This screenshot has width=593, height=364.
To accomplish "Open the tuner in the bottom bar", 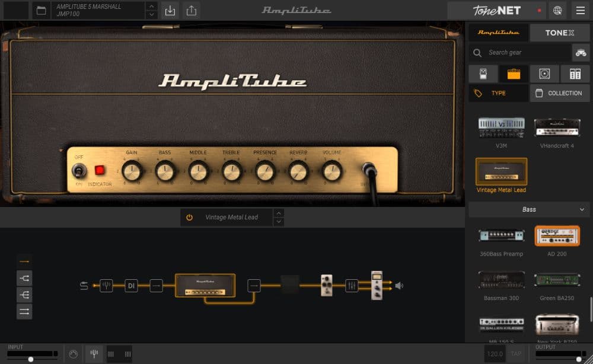I will [x=94, y=354].
